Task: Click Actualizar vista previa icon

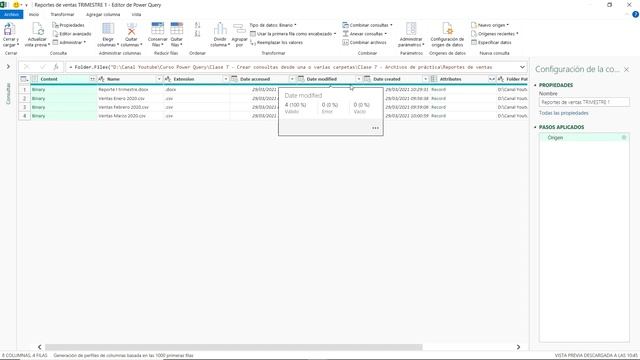Action: coord(37,29)
